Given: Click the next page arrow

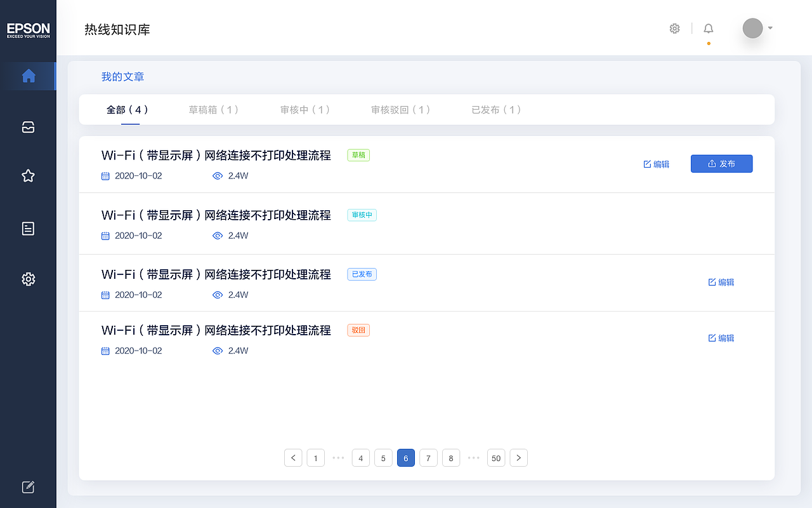Looking at the screenshot, I should tap(518, 458).
